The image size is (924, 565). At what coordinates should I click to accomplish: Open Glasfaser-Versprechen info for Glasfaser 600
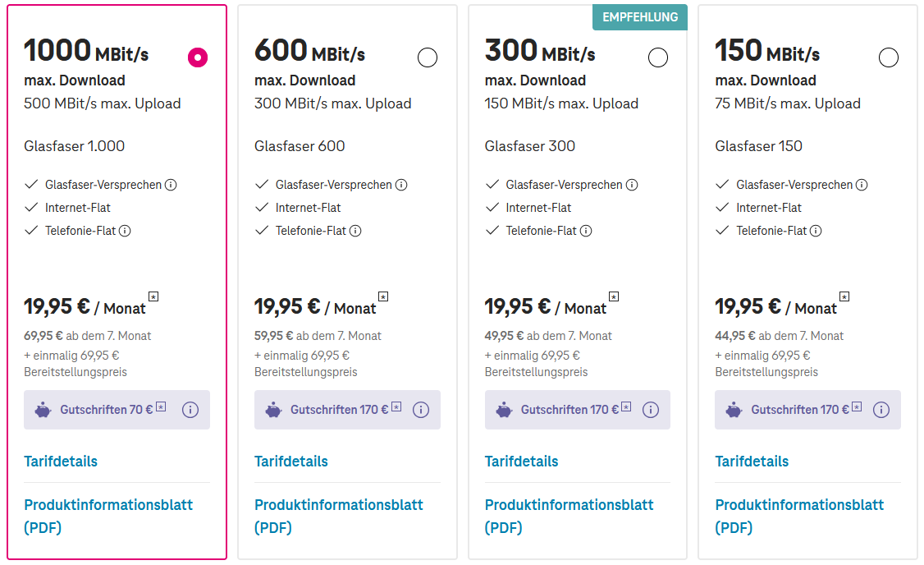[x=400, y=184]
